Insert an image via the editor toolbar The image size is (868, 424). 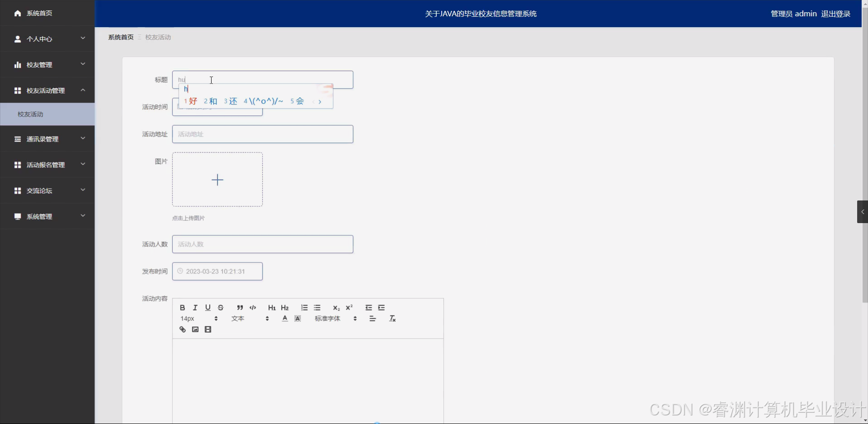(x=195, y=329)
